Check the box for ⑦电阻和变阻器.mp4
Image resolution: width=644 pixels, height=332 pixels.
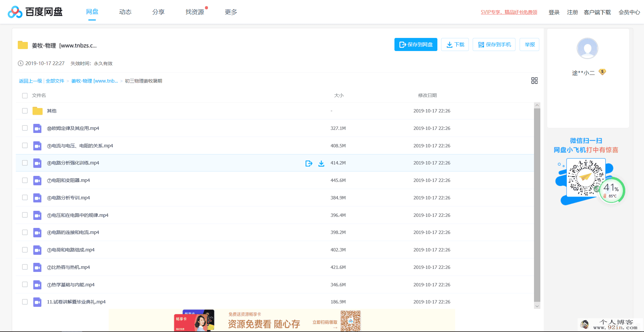point(25,180)
